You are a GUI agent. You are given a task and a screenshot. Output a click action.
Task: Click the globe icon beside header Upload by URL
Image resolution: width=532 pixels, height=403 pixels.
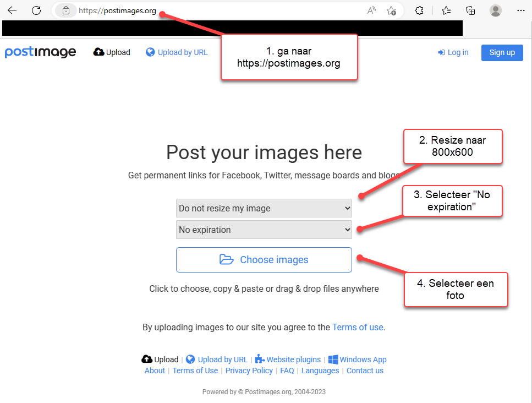click(150, 52)
